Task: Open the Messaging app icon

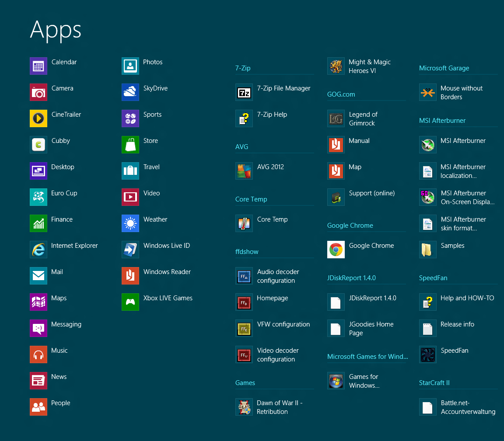Action: [38, 328]
